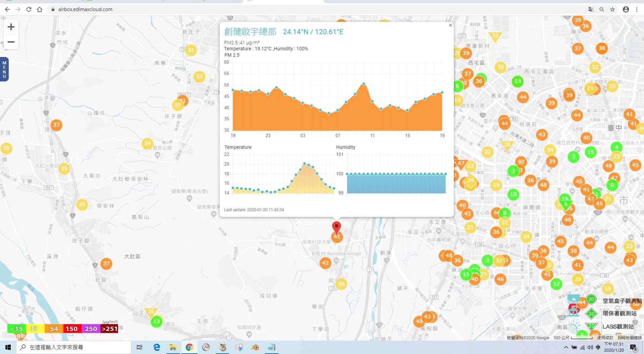Open the 回報地圖錯誤 report link
This screenshot has height=354, width=644.
(630, 338)
